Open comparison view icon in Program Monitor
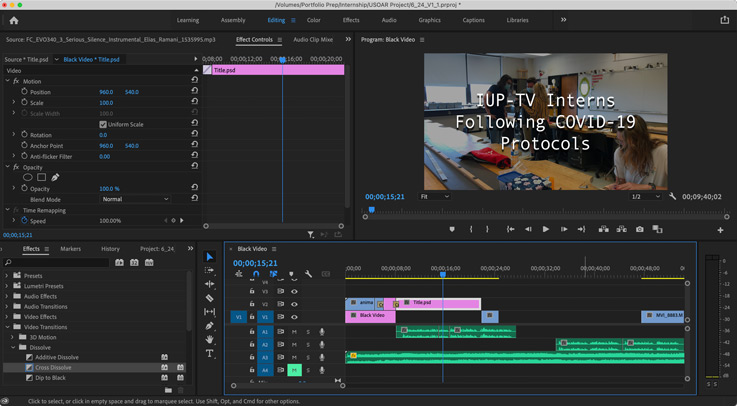The height and width of the screenshot is (406, 737). [657, 229]
